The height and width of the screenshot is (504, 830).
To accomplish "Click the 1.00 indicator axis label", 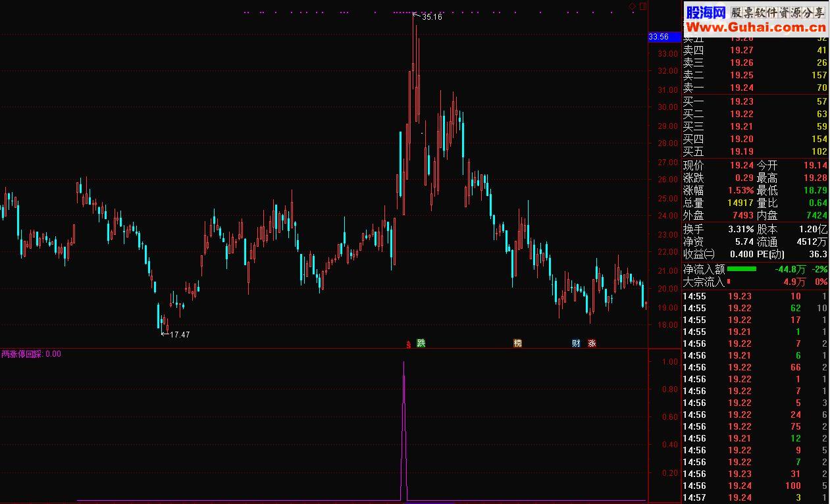I will pos(670,362).
